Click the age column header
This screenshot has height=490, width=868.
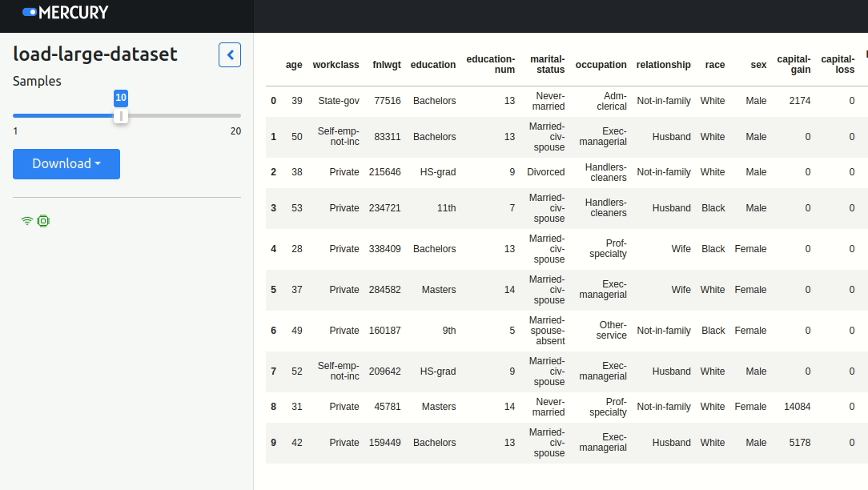tap(294, 65)
